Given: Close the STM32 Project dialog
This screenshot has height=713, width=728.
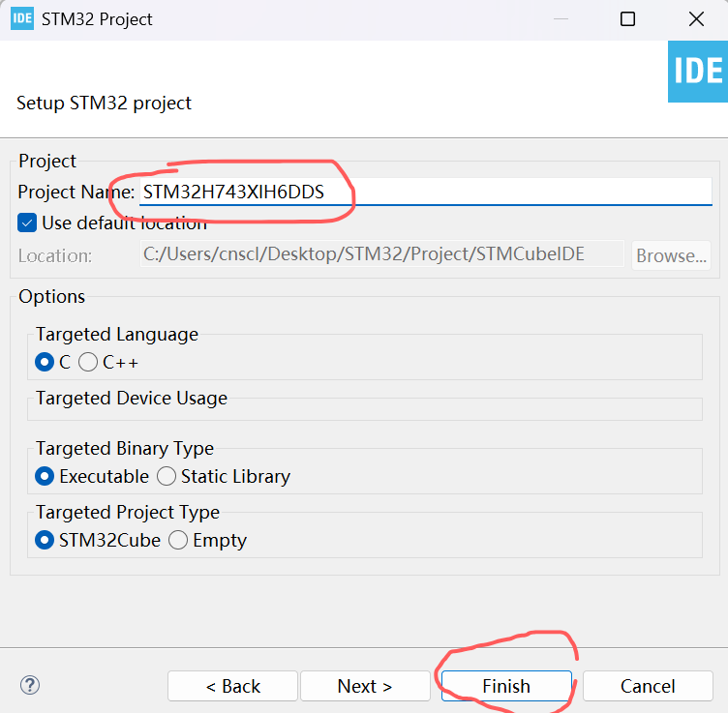Looking at the screenshot, I should 696,19.
